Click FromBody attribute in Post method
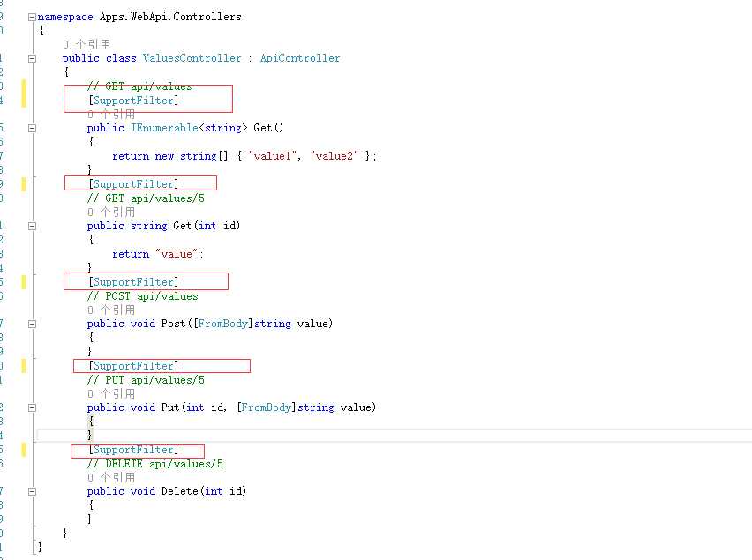Image resolution: width=752 pixels, height=560 pixels. pyautogui.click(x=222, y=324)
